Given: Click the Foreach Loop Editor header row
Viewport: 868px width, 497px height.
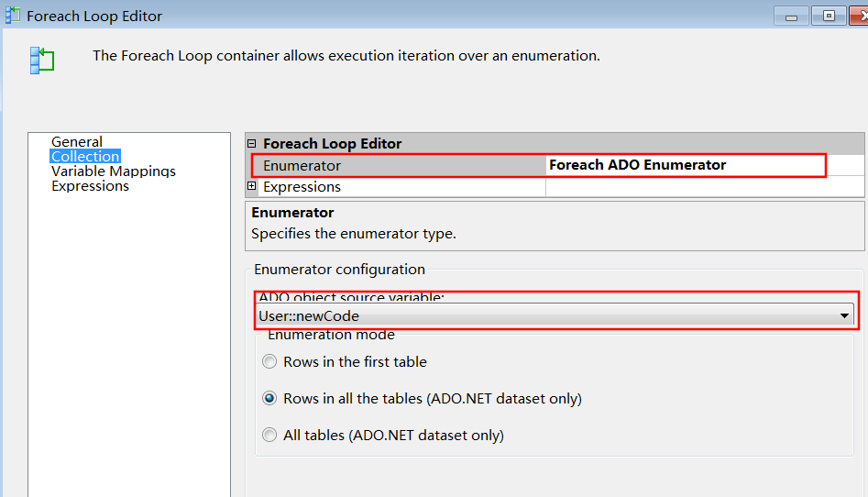Looking at the screenshot, I should tap(555, 143).
